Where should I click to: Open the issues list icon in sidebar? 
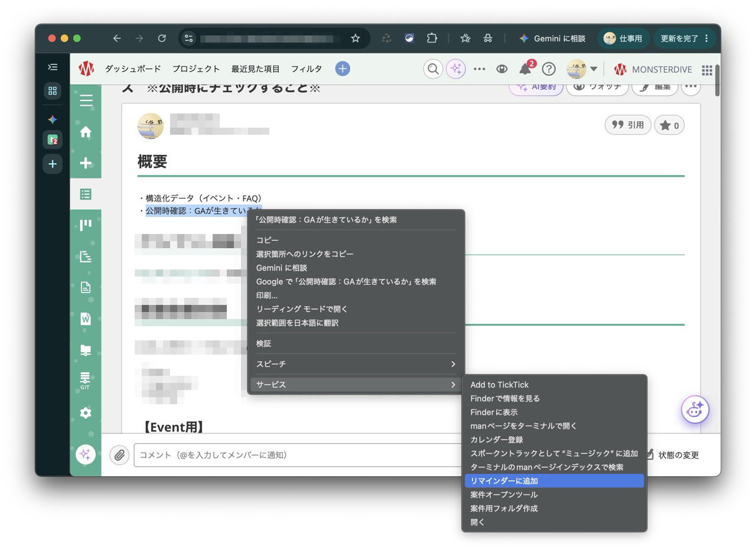[86, 194]
